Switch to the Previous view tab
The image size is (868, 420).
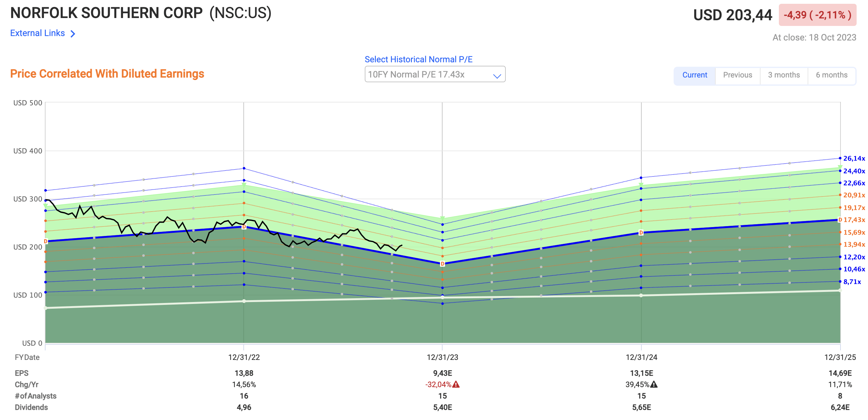[x=737, y=75]
